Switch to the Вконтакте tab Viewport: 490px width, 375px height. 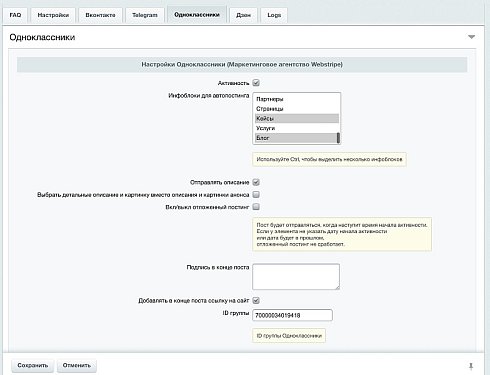(100, 15)
